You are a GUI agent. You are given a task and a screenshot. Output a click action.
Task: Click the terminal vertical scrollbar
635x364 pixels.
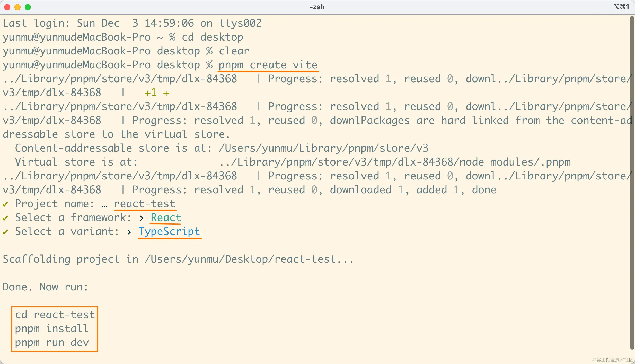[x=632, y=183]
